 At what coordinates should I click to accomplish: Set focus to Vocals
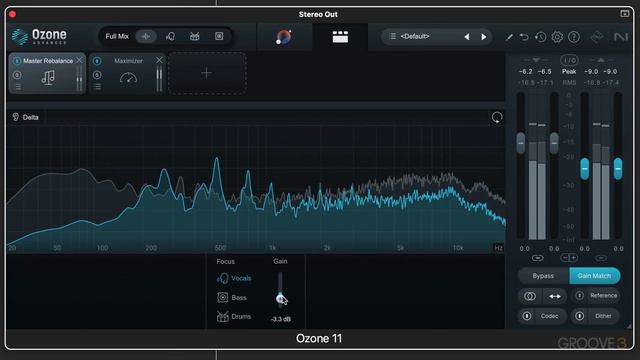pyautogui.click(x=234, y=278)
